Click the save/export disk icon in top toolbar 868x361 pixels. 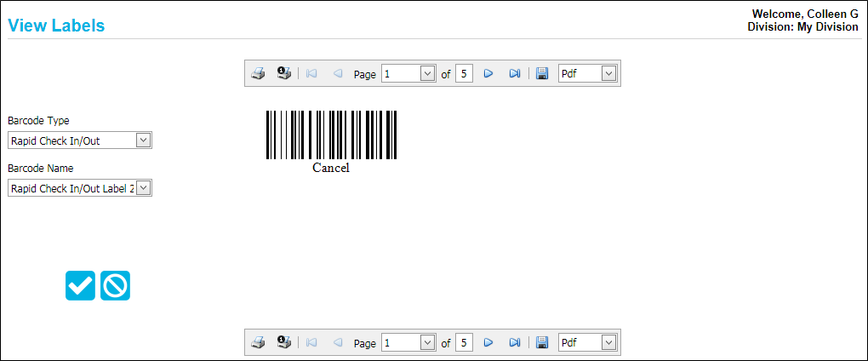click(x=542, y=73)
